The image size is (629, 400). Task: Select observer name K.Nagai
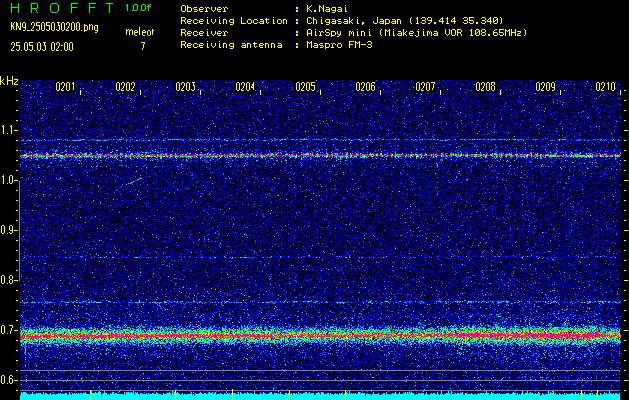point(327,8)
